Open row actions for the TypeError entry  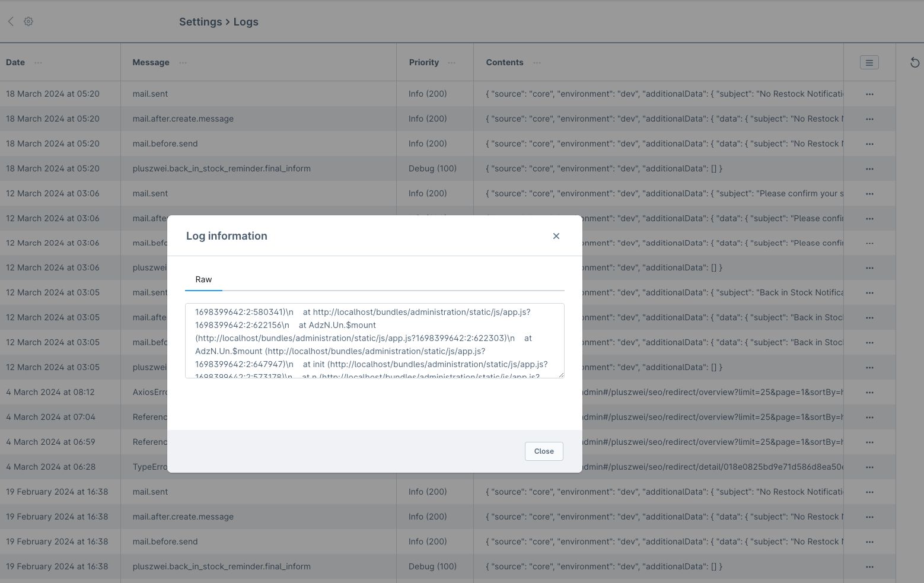tap(869, 467)
